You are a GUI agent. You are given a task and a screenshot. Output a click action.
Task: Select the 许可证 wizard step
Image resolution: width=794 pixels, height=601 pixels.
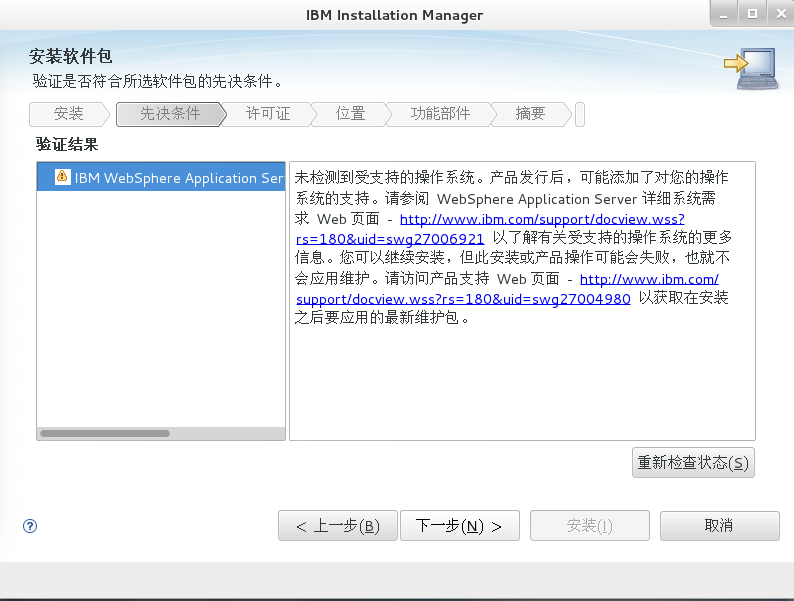(x=268, y=114)
